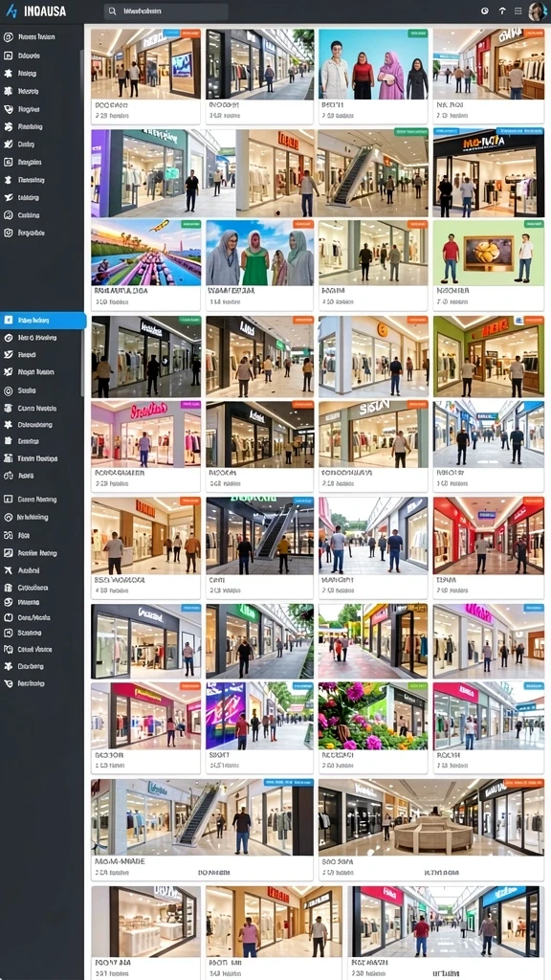Open the four people on blue background thumbnail
This screenshot has width=551, height=980.
373,64
